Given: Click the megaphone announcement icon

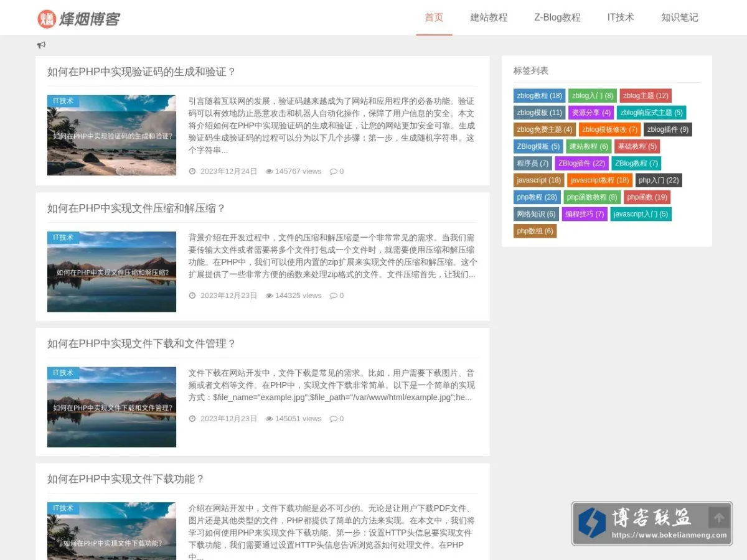Looking at the screenshot, I should click(41, 45).
